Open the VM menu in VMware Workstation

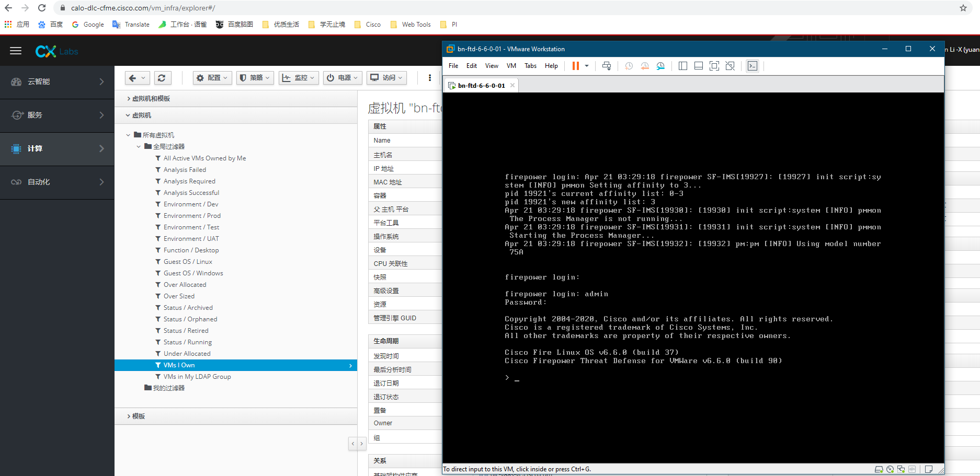pyautogui.click(x=511, y=66)
